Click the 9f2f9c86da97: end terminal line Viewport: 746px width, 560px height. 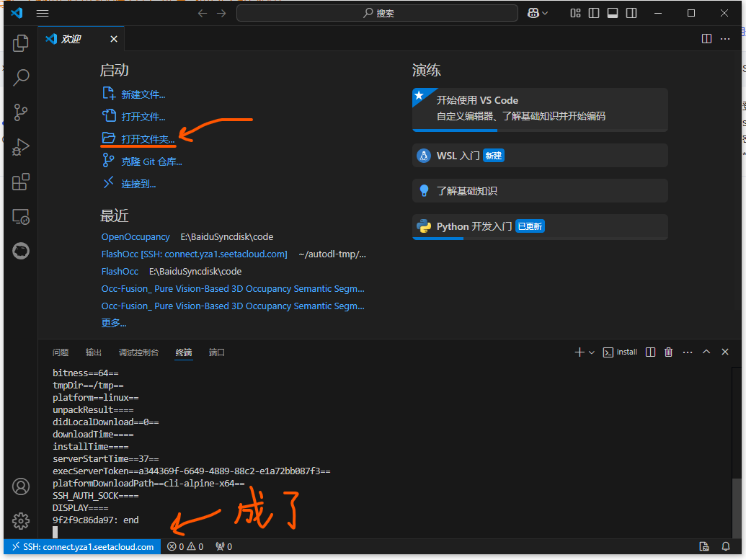[x=96, y=520]
